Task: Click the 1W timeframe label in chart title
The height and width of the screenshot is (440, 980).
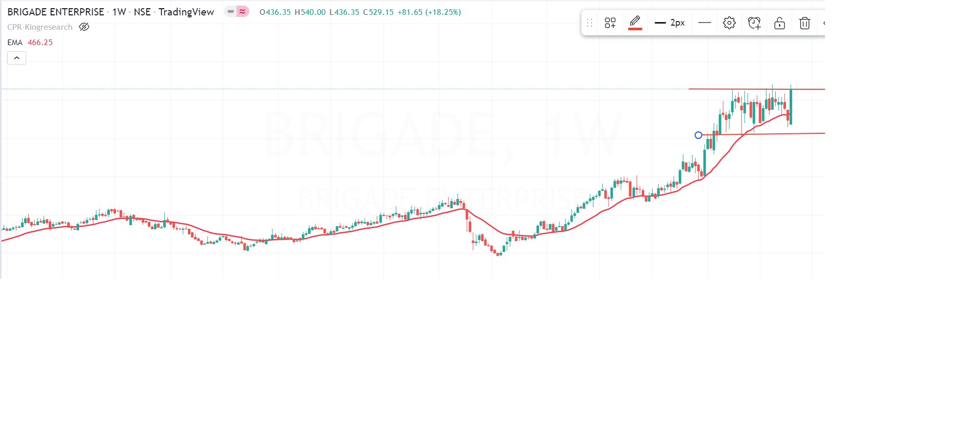Action: click(119, 12)
